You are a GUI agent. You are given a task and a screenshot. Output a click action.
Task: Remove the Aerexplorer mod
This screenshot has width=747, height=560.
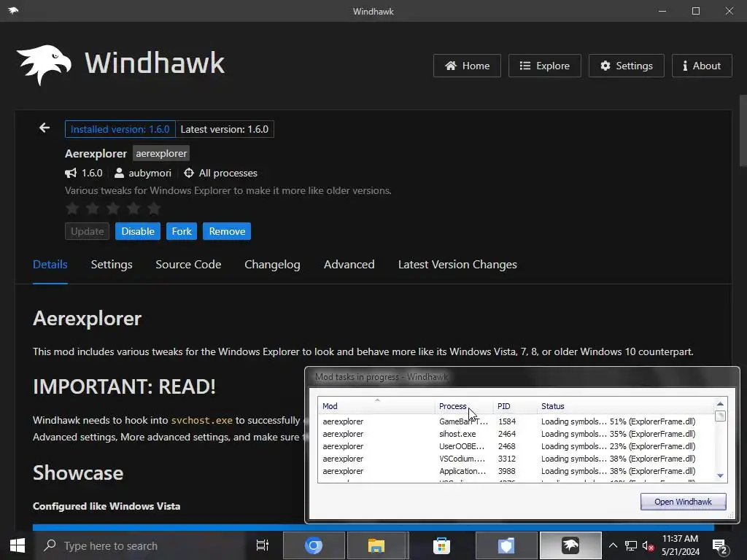(227, 231)
